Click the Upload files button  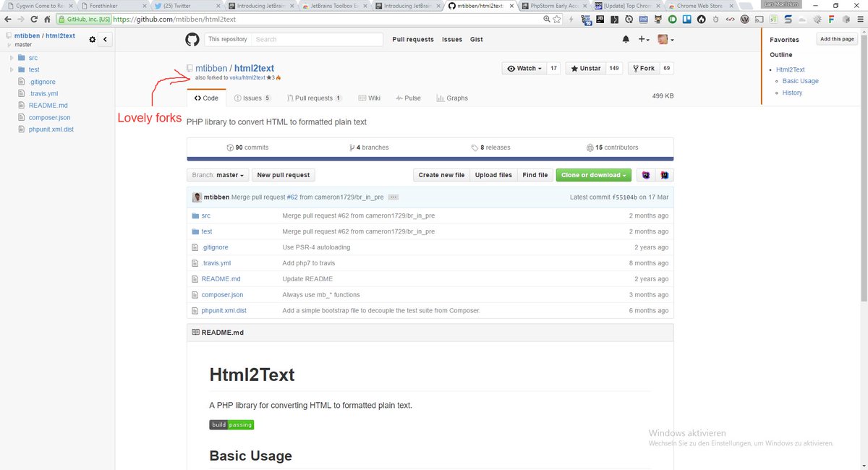[x=493, y=175]
